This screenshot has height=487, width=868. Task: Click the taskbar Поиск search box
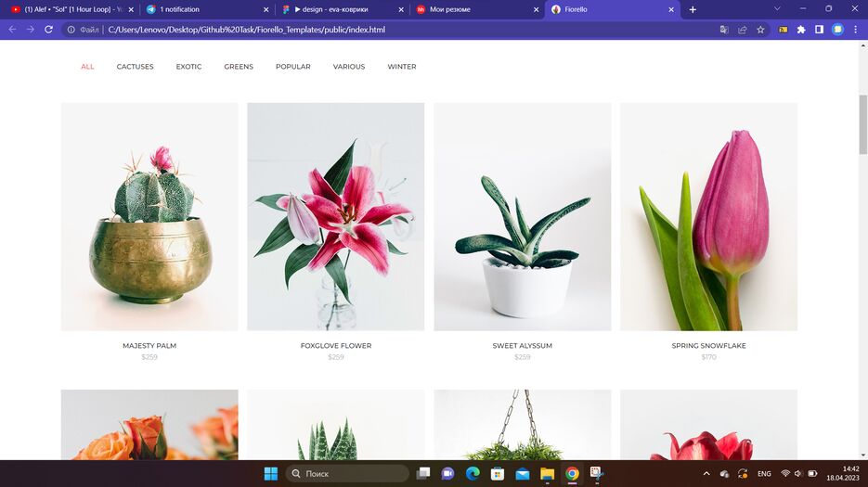(x=347, y=474)
